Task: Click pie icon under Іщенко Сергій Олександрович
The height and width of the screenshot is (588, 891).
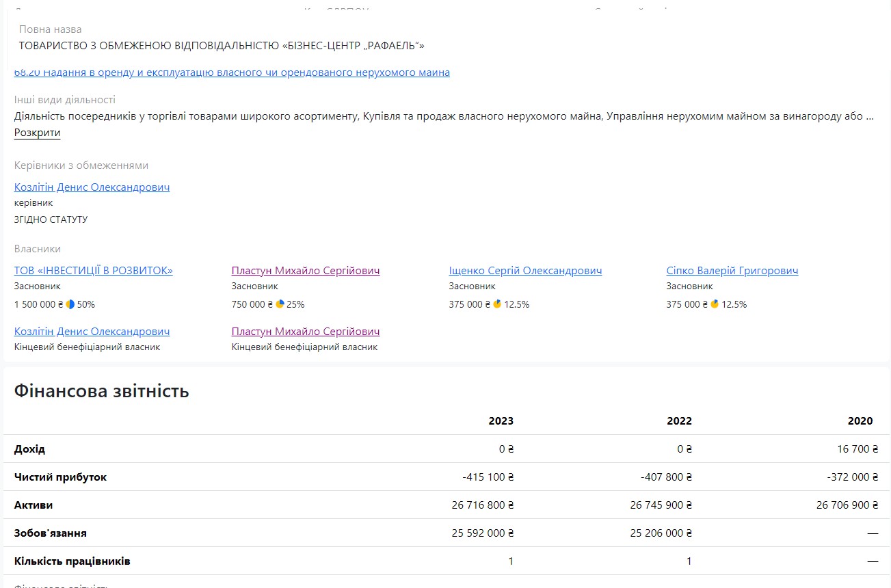Action: pyautogui.click(x=497, y=304)
